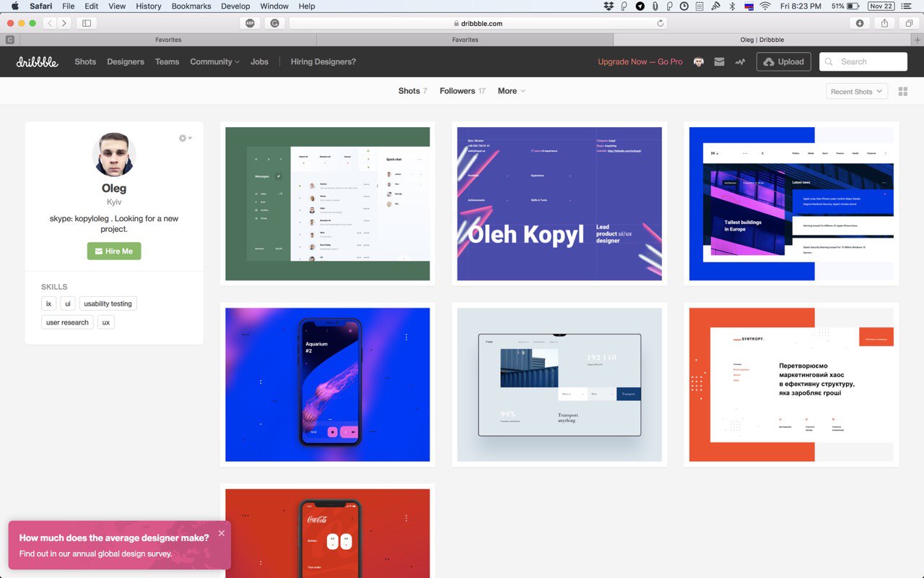Screen dimensions: 924x578
Task: Click Safari forward button
Action: coord(64,23)
